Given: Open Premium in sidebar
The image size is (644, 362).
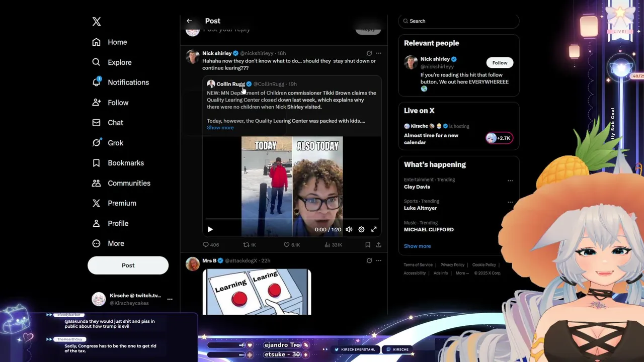Looking at the screenshot, I should [x=122, y=203].
